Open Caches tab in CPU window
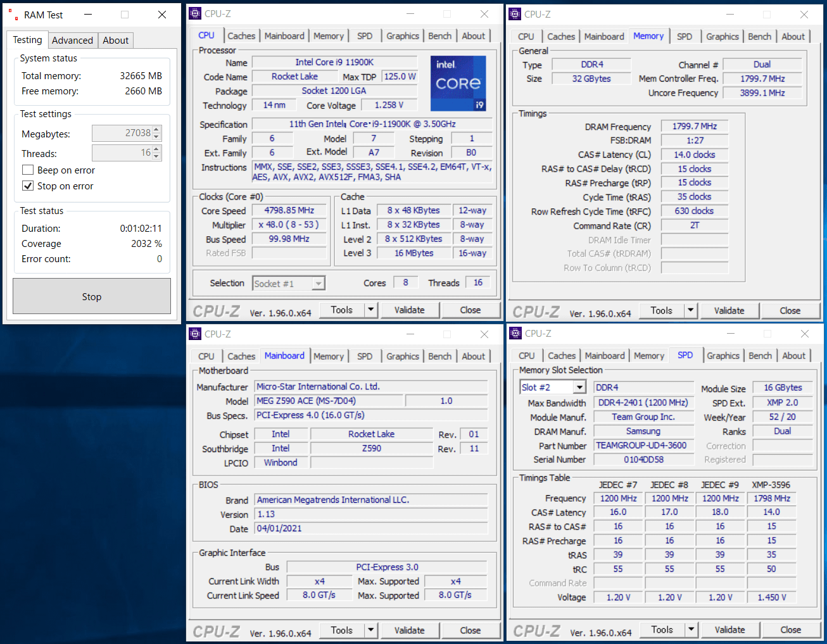The image size is (827, 644). pos(241,36)
